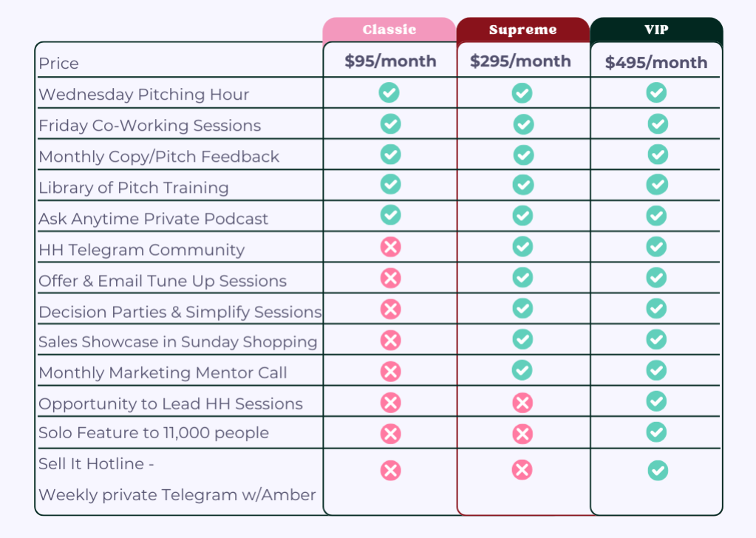756x538 pixels.
Task: Select the Classic plan tab header
Action: [x=389, y=30]
